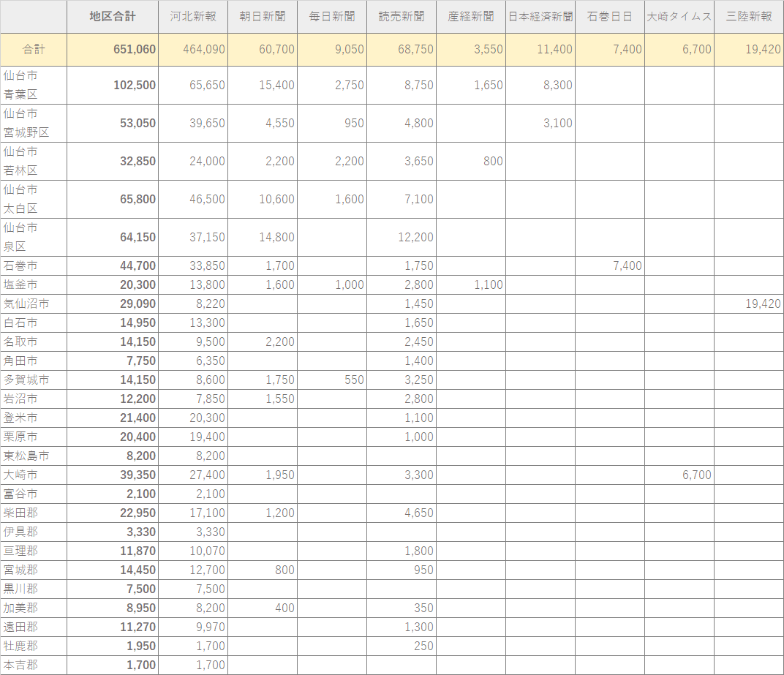Select the 石巻日日 column header
Image resolution: width=784 pixels, height=675 pixels.
click(x=610, y=17)
